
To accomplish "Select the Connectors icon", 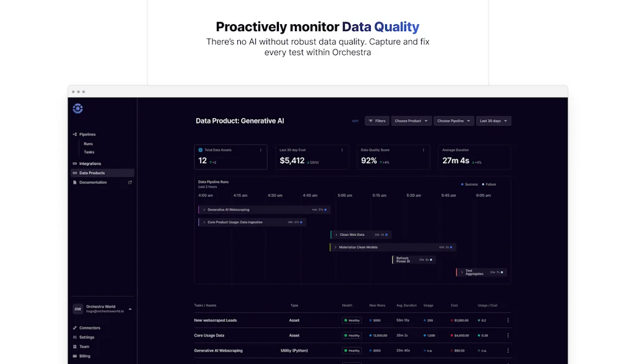I will coord(75,328).
